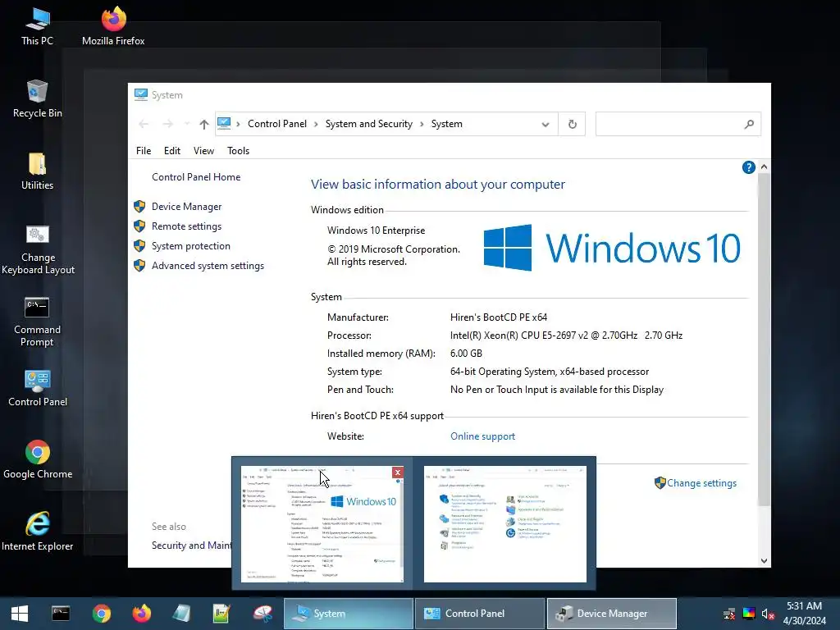
Task: Open the Recycle Bin icon
Action: coord(37,98)
